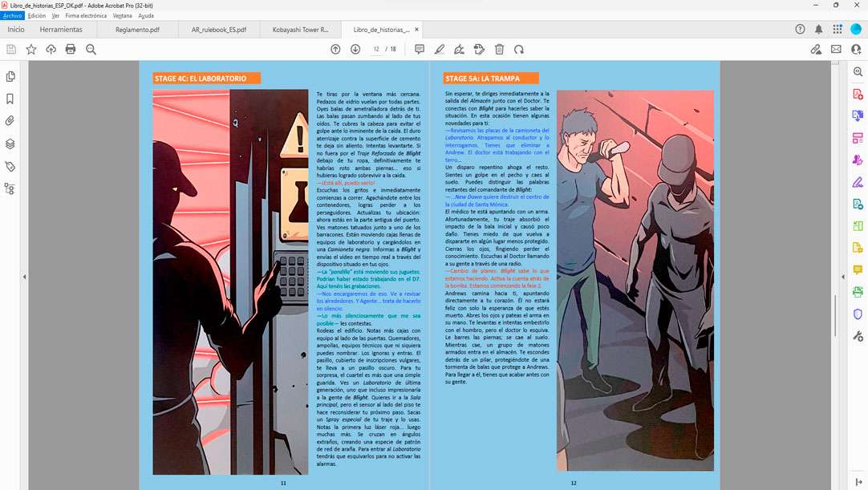Open the help question mark icon
Screen dimensions: 868x490
pyautogui.click(x=800, y=30)
